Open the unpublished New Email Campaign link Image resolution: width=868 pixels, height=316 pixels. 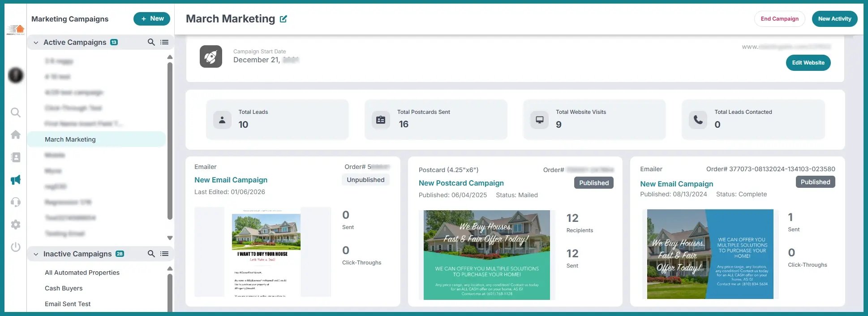[x=231, y=180]
